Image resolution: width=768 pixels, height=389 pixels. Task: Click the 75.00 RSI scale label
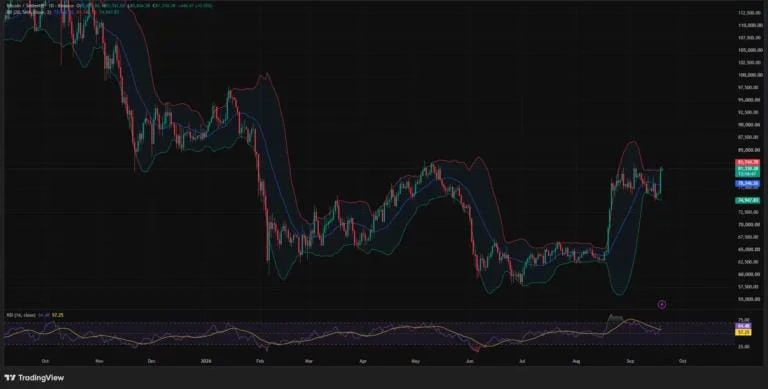(x=743, y=320)
